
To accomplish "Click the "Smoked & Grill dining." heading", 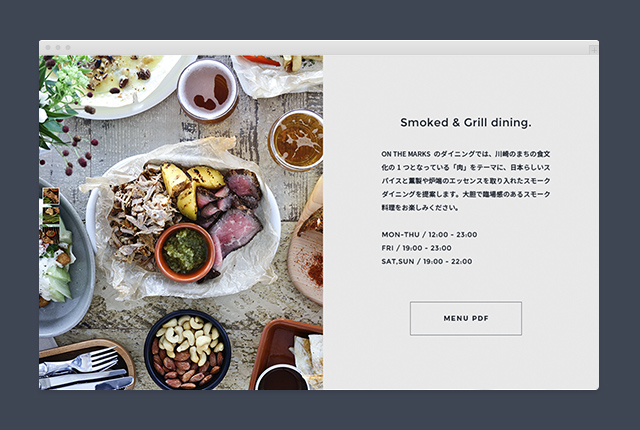I will click(x=466, y=122).
